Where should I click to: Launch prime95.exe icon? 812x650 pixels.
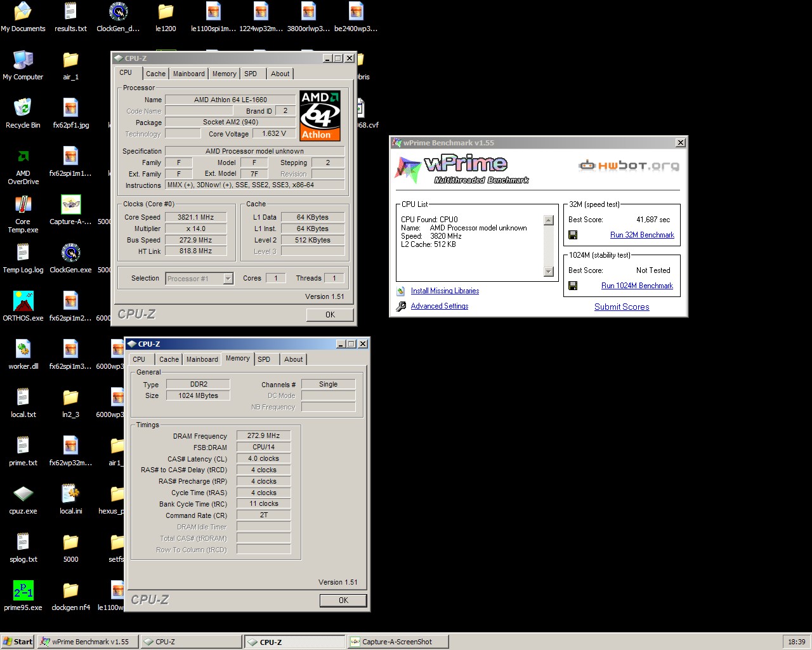click(23, 596)
